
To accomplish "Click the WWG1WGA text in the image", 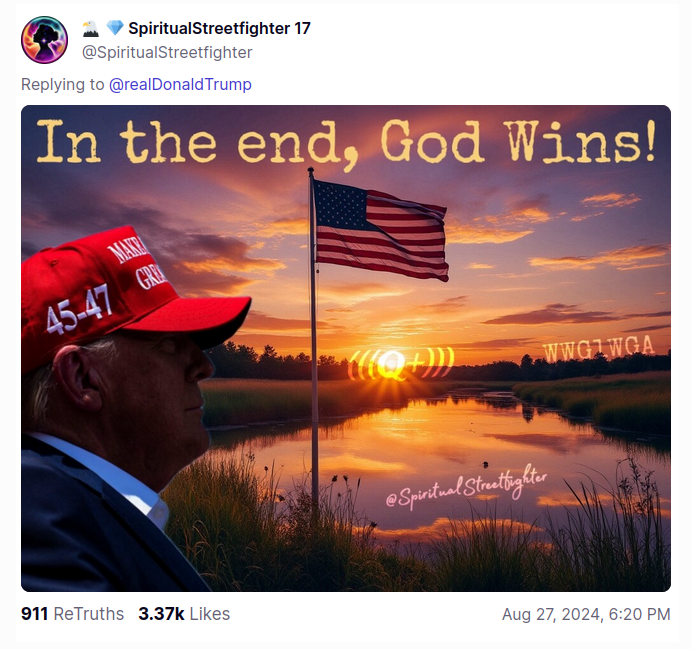I will click(x=598, y=349).
